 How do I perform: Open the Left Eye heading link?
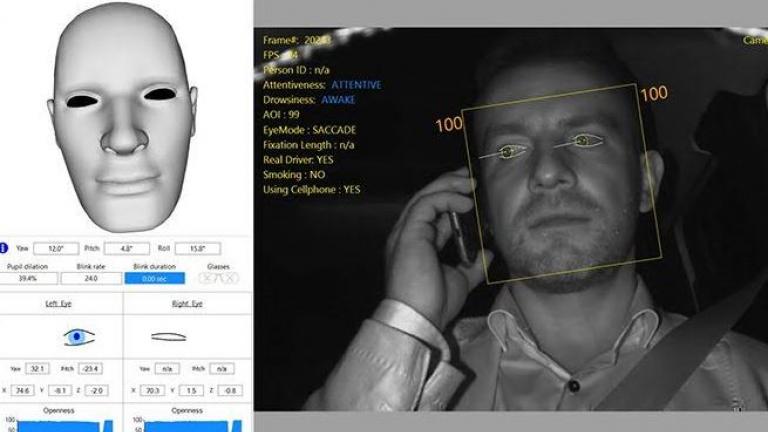[62, 303]
